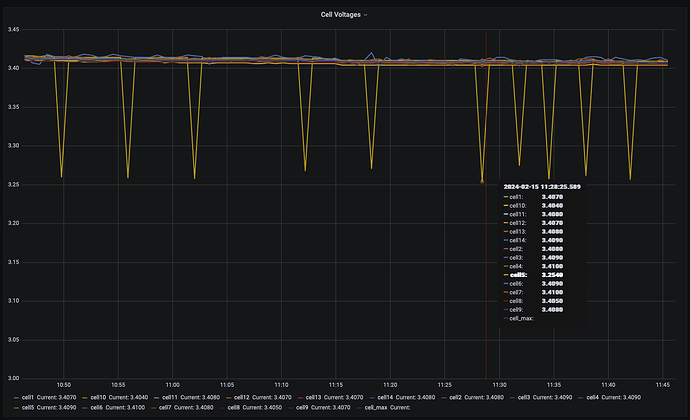Click the 11:45 x-axis time label
The width and height of the screenshot is (690, 420).
[663, 385]
